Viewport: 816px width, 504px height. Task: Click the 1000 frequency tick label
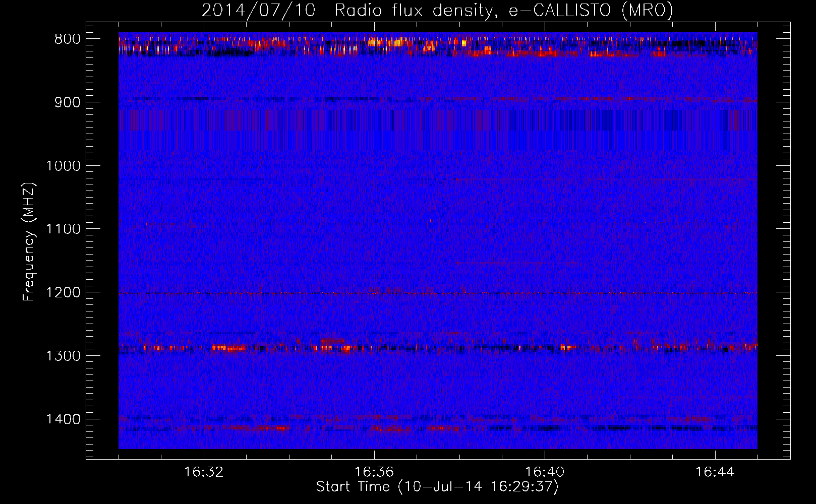pyautogui.click(x=63, y=166)
